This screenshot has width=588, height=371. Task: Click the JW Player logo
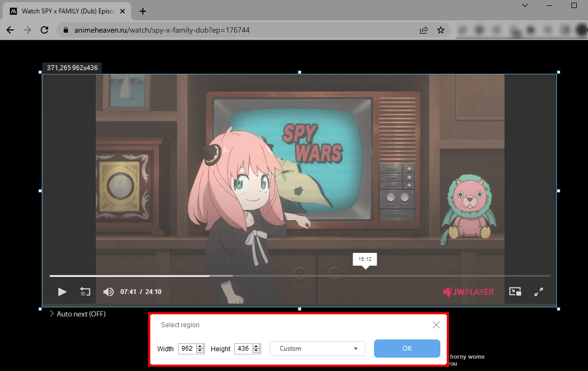[468, 291]
